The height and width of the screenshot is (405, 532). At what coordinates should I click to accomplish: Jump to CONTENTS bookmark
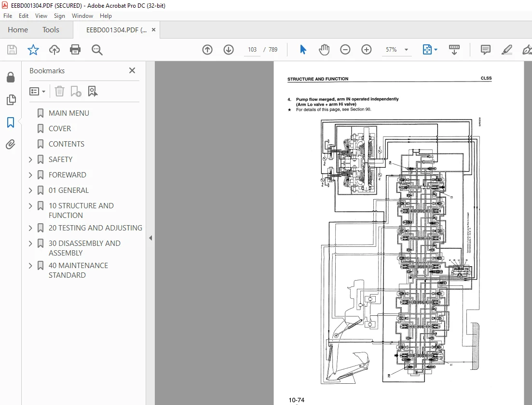[x=67, y=144]
